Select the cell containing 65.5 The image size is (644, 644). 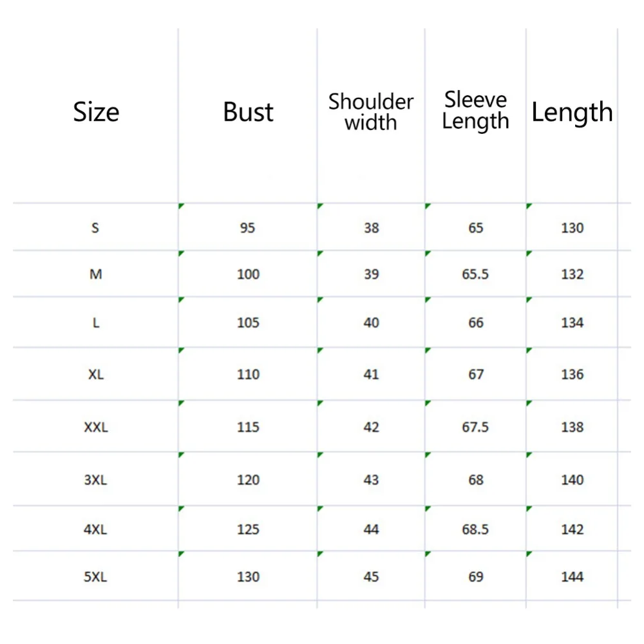point(475,274)
